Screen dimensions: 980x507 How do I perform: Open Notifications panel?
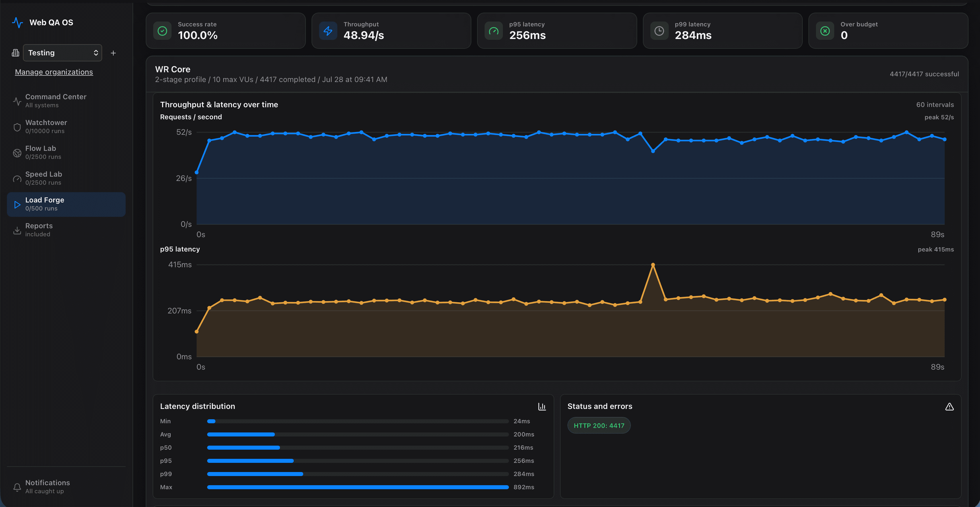[66, 487]
